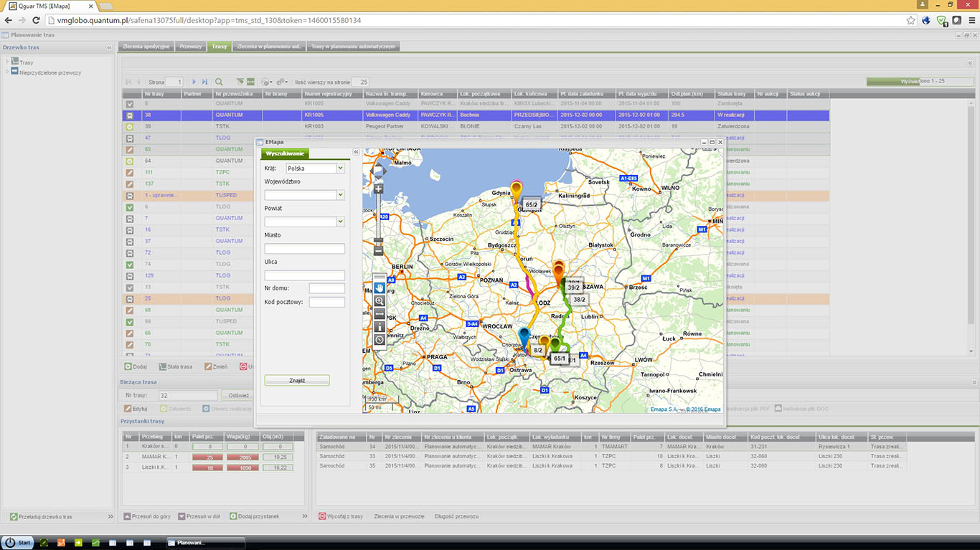Open the Kraj country dropdown
The height and width of the screenshot is (550, 980).
[x=340, y=168]
